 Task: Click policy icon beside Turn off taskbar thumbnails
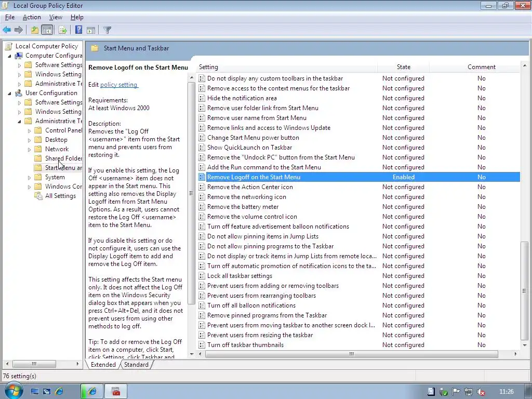pos(202,345)
